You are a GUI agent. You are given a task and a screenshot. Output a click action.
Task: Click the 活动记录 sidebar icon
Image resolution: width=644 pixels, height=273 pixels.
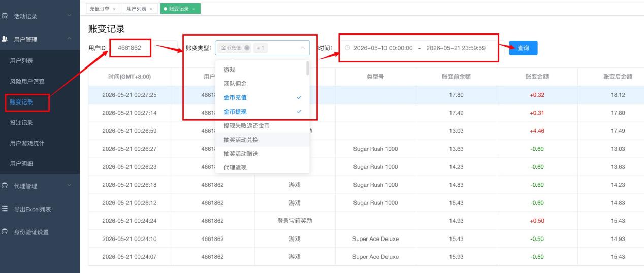(5, 16)
